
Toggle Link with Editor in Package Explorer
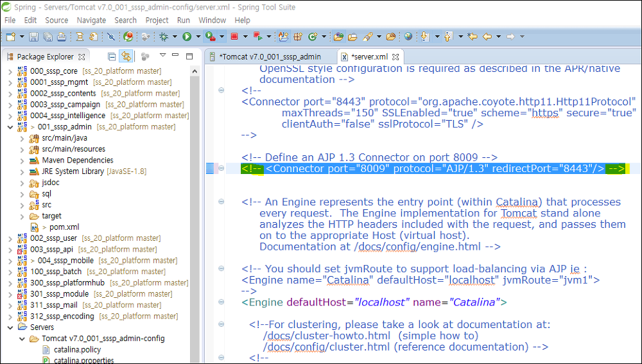coord(126,56)
